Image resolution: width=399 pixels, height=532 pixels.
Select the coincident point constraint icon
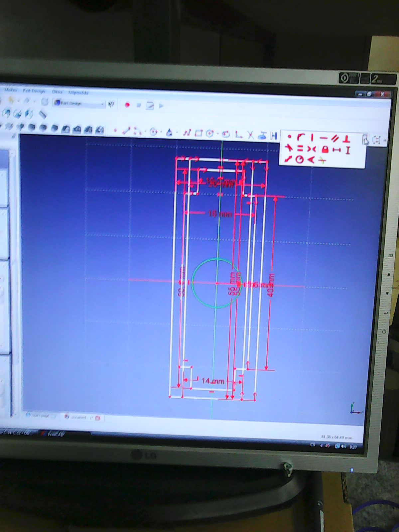click(x=289, y=136)
